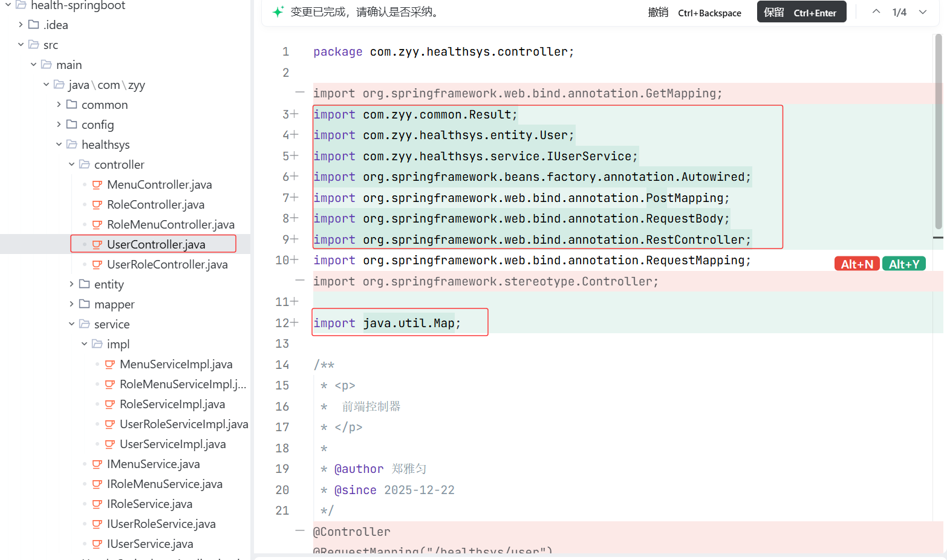
Task: Click the @since 2025-12-22 comment line
Action: pos(388,490)
